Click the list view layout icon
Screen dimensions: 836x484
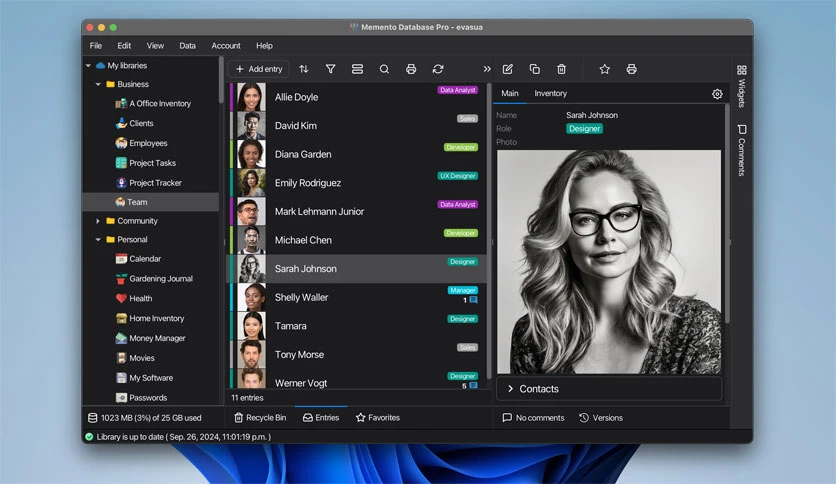click(x=357, y=69)
